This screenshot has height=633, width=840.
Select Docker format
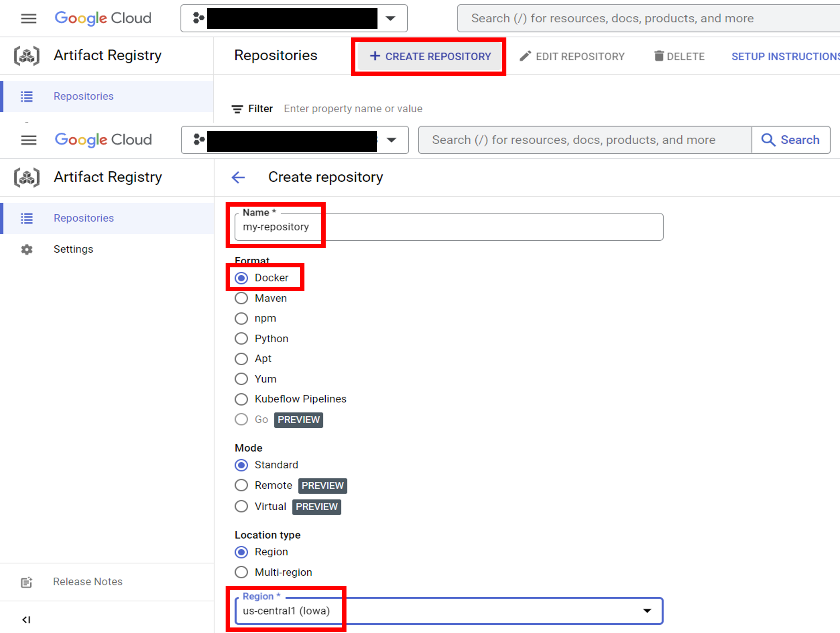coord(241,278)
